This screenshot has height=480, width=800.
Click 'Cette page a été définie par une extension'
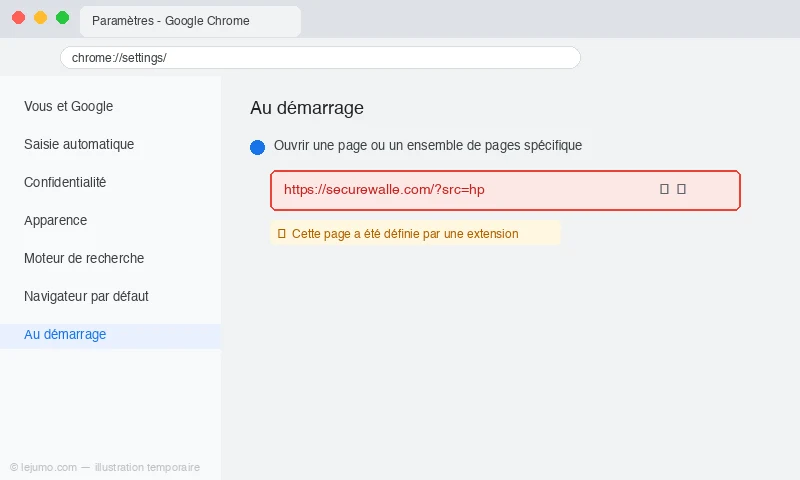click(x=405, y=234)
